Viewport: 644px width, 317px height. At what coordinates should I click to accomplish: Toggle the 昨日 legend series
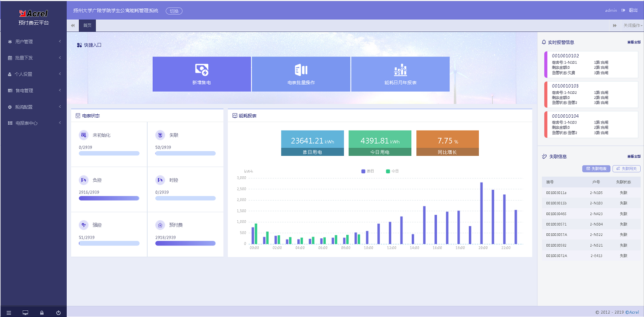[x=368, y=171]
